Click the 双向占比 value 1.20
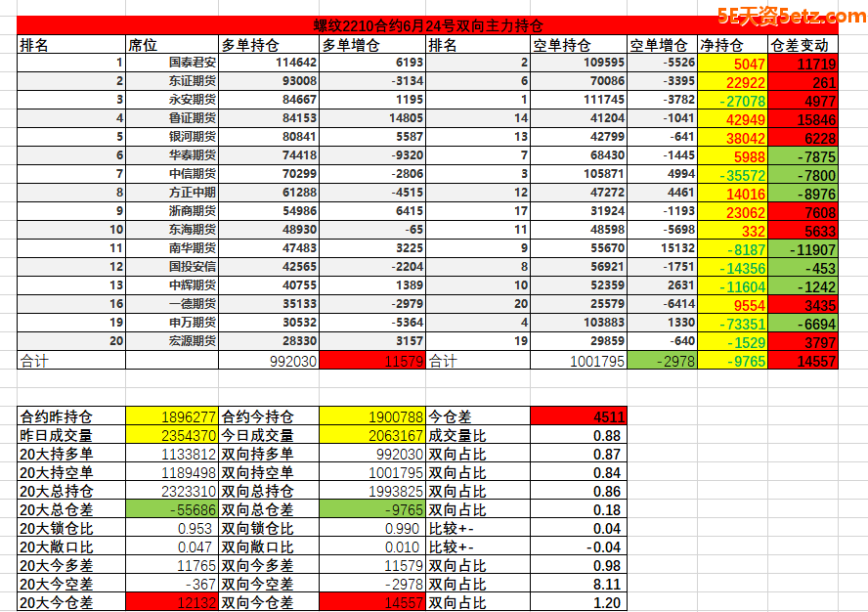Image resolution: width=868 pixels, height=612 pixels. tap(579, 602)
